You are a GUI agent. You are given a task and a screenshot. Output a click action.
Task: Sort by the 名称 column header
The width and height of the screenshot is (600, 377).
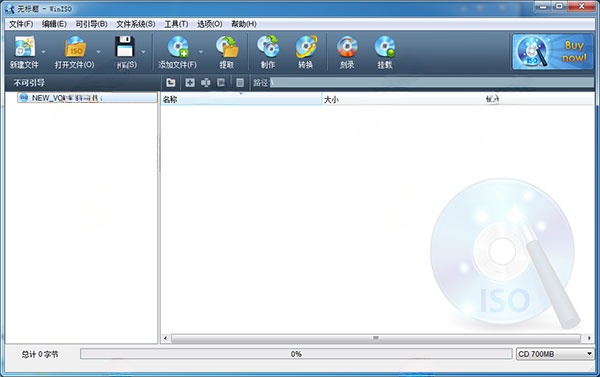pos(241,100)
